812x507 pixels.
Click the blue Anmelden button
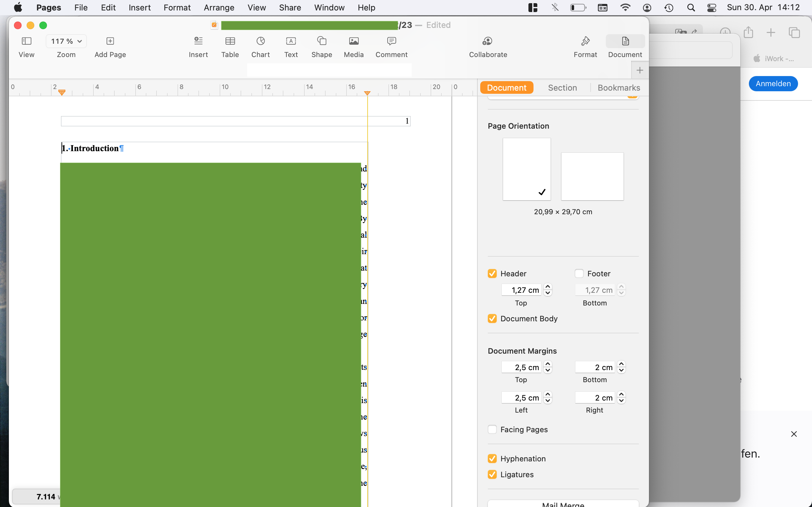click(773, 83)
